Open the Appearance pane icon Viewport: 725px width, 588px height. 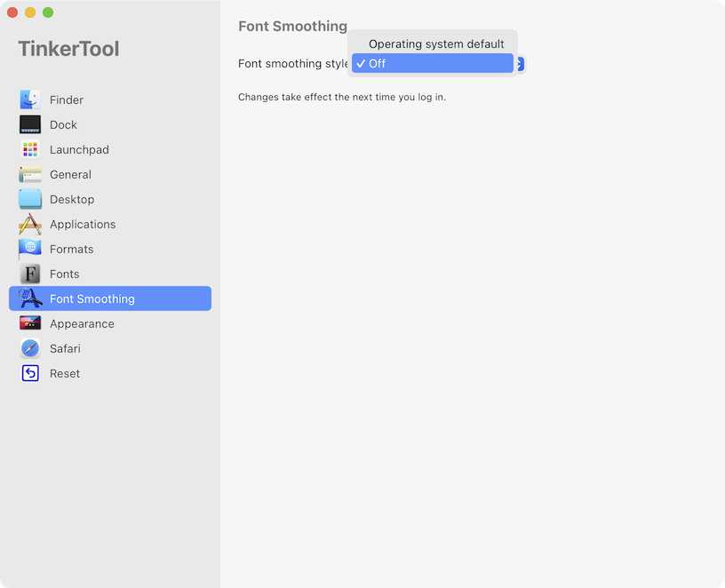(x=30, y=323)
